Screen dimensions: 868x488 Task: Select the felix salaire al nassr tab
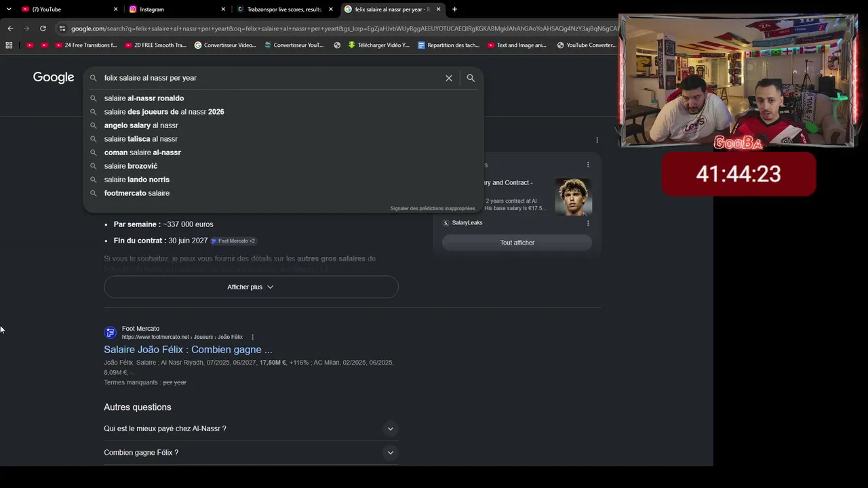tap(392, 9)
